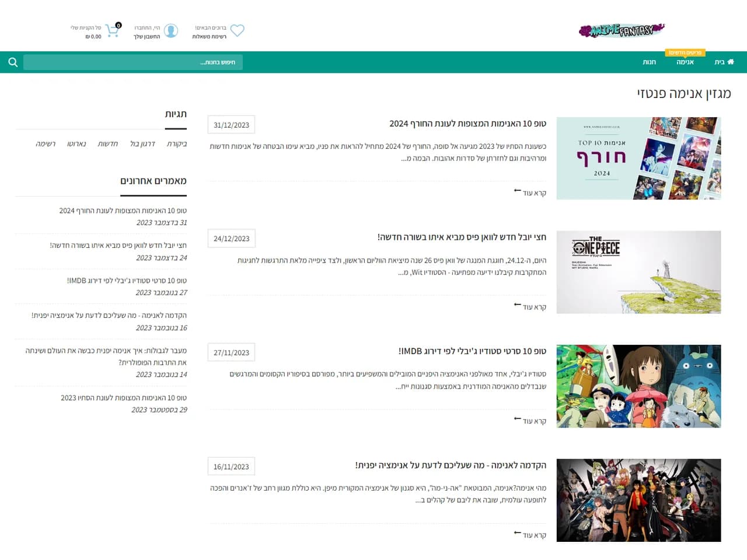Open the recent post about fall 2023 anime
Image resolution: width=747 pixels, height=560 pixels.
click(x=124, y=398)
